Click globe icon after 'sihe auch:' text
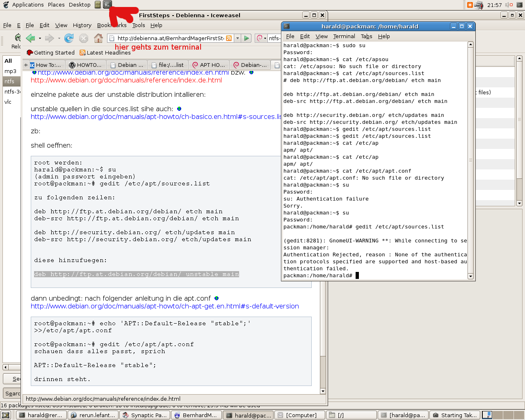The width and height of the screenshot is (525, 420). point(179,109)
